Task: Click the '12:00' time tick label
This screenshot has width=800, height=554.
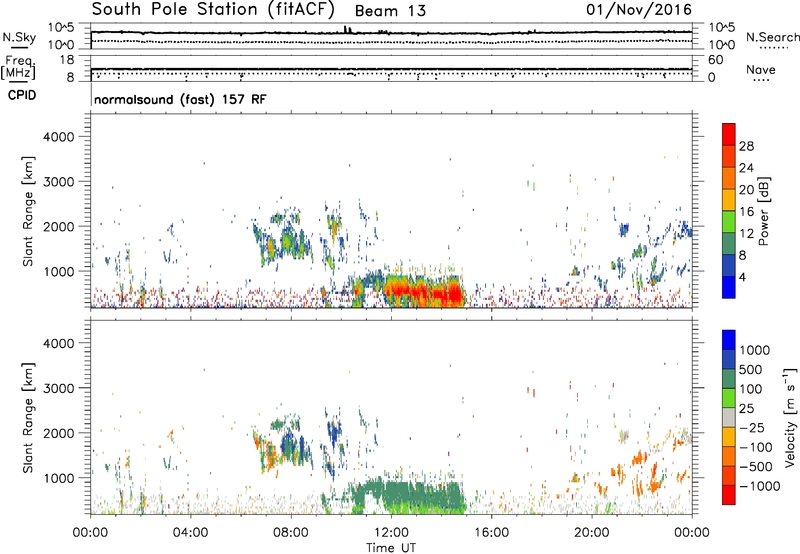Action: tap(391, 533)
